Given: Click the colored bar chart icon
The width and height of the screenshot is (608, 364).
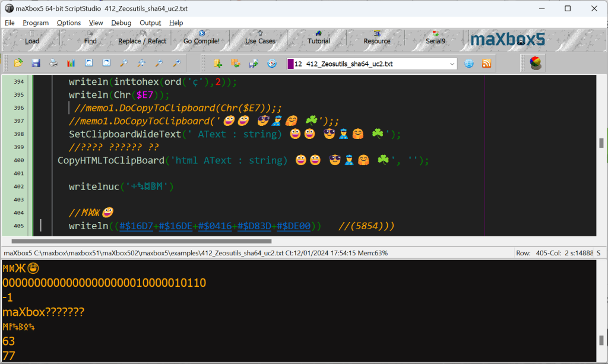Looking at the screenshot, I should click(71, 64).
